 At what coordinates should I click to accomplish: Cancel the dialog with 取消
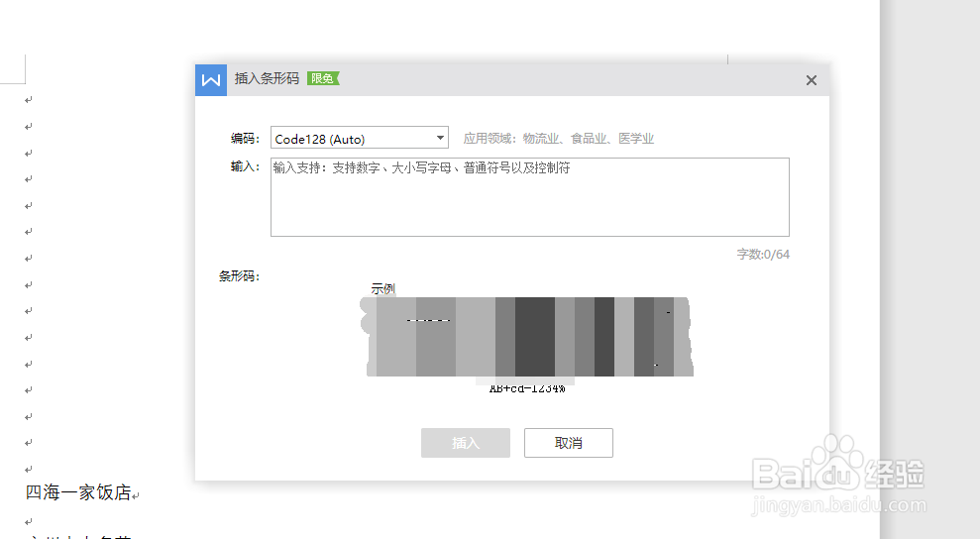pyautogui.click(x=569, y=443)
